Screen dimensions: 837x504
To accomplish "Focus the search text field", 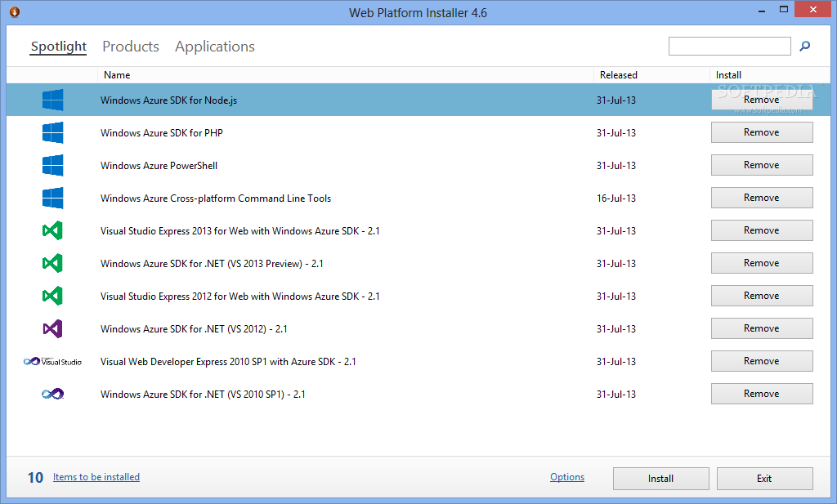I will [x=729, y=47].
